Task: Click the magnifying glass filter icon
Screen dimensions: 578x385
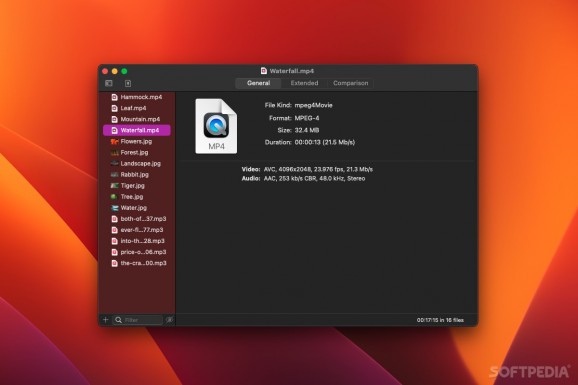Action: click(x=118, y=320)
